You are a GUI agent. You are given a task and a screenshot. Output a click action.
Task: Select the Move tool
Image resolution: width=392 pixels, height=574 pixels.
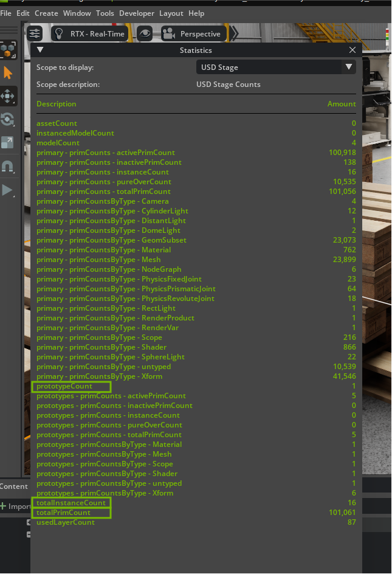[8, 96]
